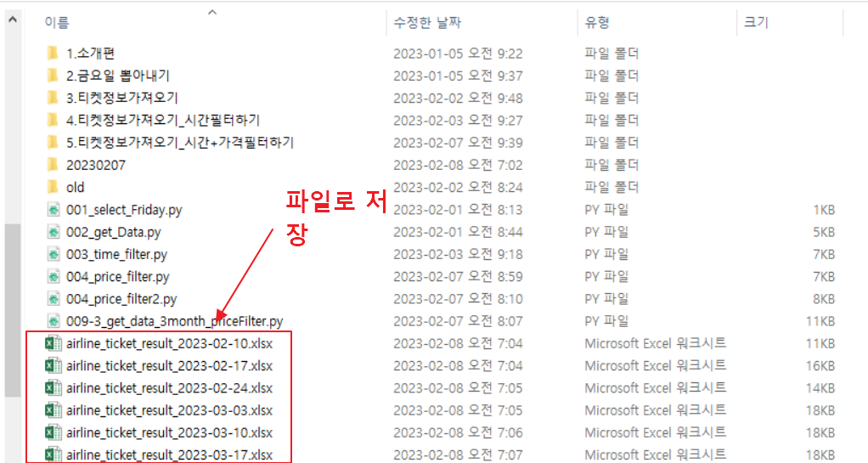Click the Python file icon of 002_get_Data.py

(54, 232)
